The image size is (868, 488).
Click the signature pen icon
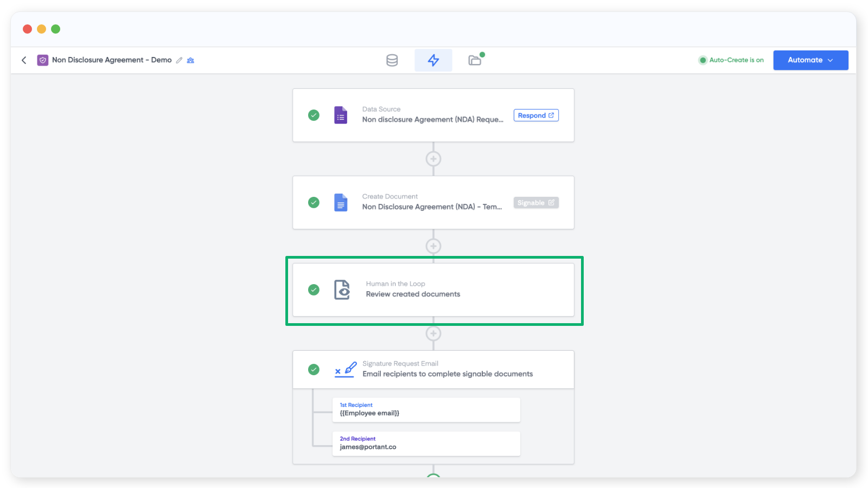point(345,369)
